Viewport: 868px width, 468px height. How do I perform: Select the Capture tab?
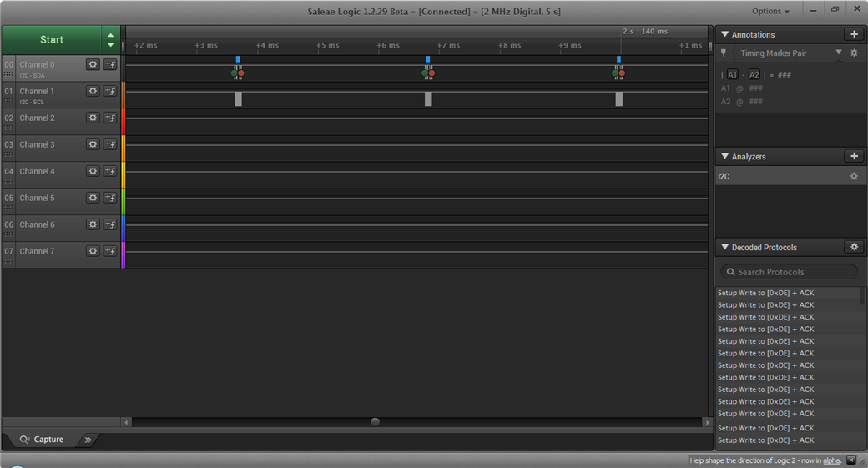[x=42, y=440]
